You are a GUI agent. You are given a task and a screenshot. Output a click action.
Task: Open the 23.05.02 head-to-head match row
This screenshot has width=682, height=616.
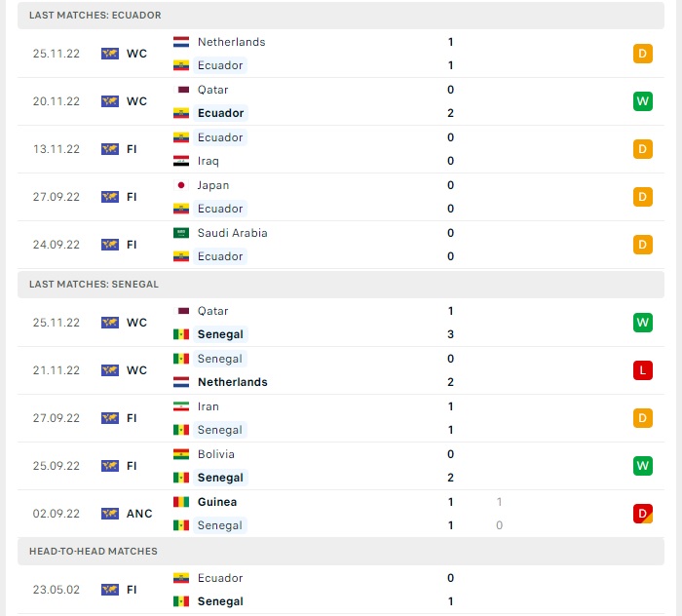click(x=341, y=590)
